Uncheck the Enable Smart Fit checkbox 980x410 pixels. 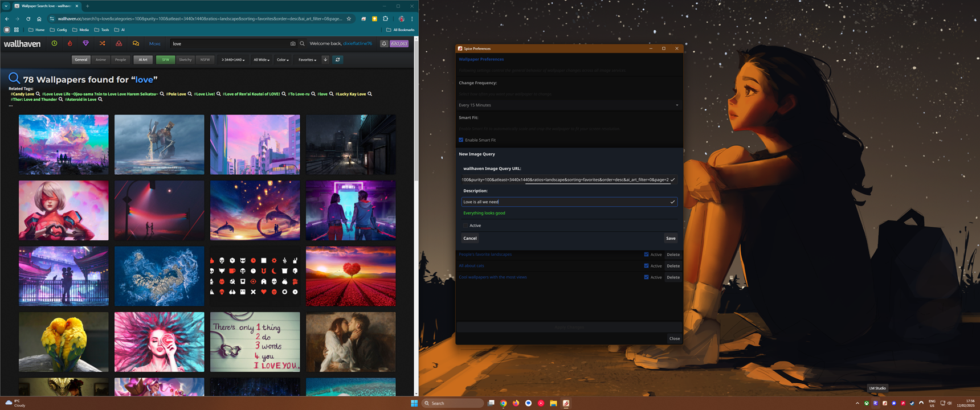pos(461,140)
